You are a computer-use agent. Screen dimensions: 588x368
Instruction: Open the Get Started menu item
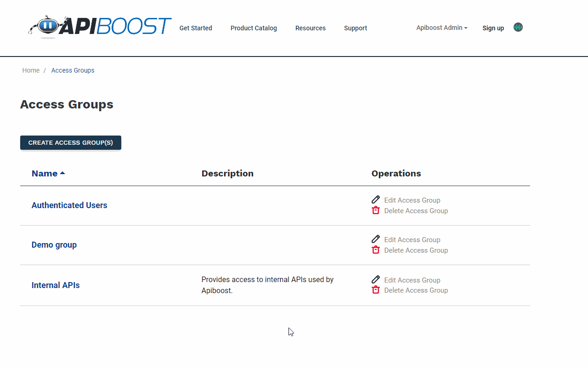[196, 28]
